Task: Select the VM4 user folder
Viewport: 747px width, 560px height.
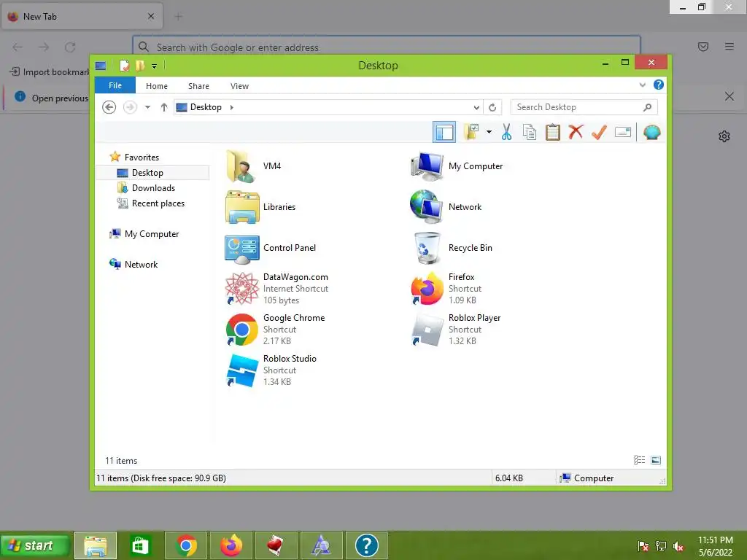Action: (x=253, y=166)
